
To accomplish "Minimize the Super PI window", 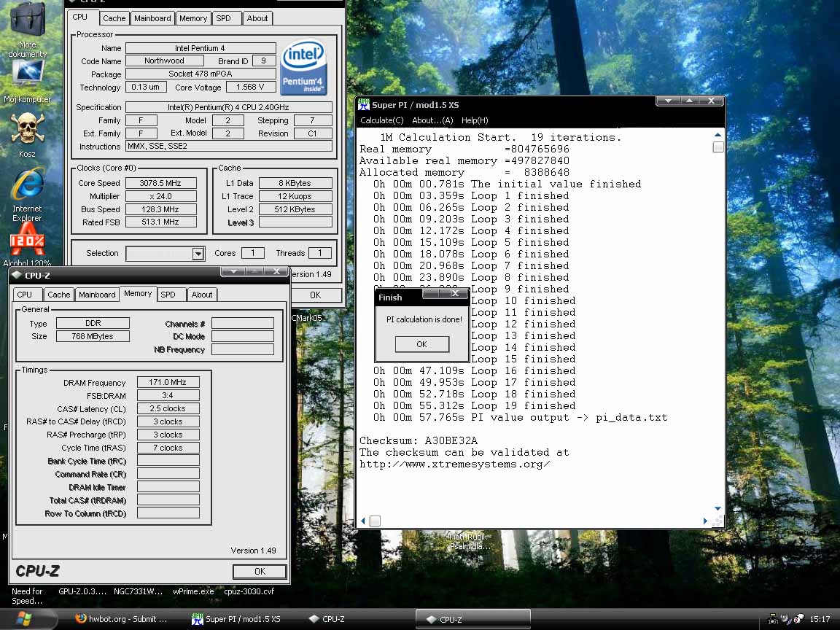I will 668,101.
